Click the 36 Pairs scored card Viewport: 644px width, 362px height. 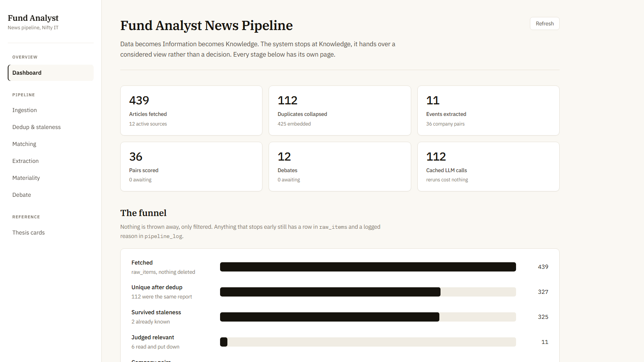pyautogui.click(x=191, y=166)
